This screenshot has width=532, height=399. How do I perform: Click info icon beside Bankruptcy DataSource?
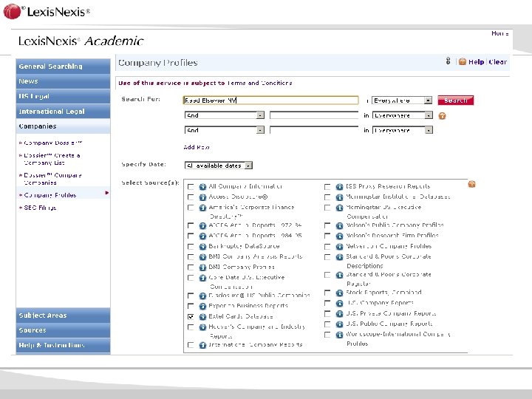click(202, 247)
